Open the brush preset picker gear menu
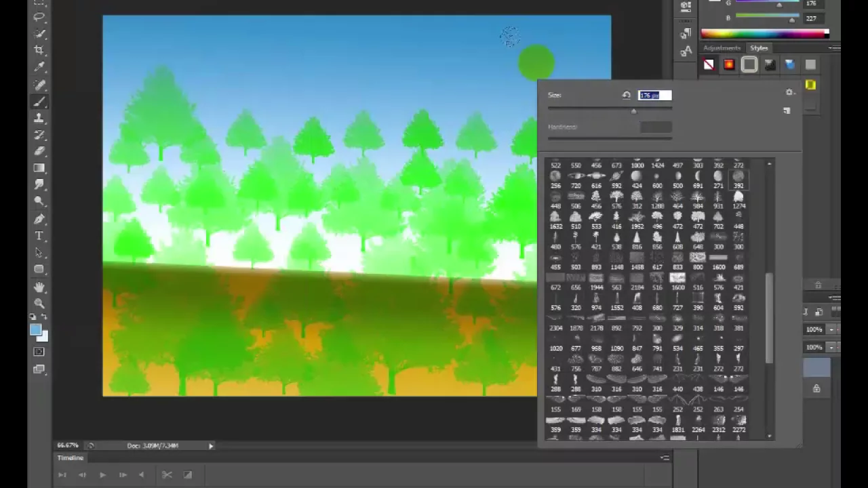This screenshot has height=488, width=868. pos(789,93)
